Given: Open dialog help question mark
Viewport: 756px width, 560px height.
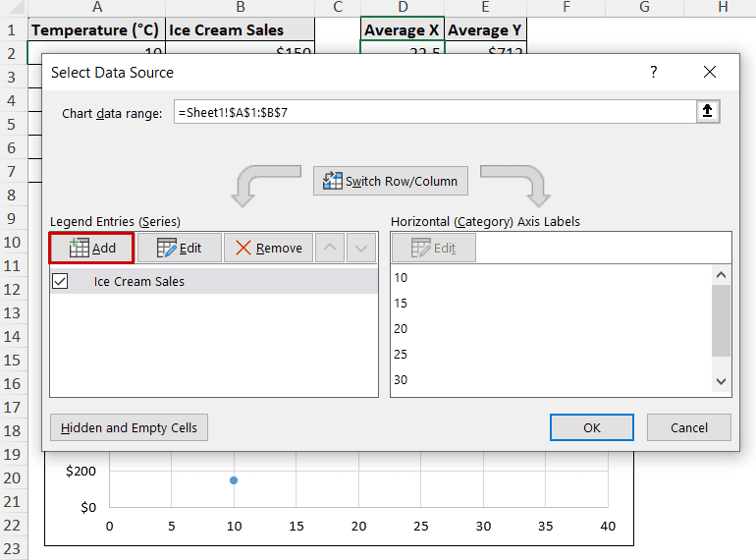Looking at the screenshot, I should tap(653, 72).
